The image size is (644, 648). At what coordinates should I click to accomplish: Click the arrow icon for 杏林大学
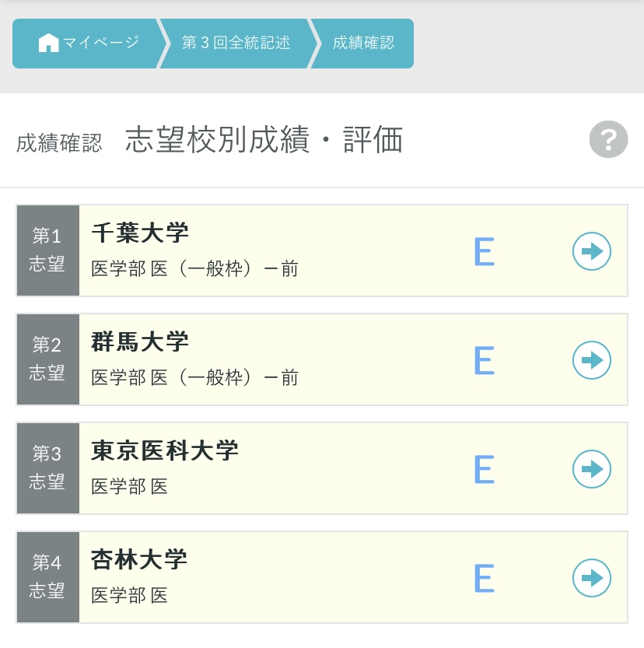click(592, 578)
